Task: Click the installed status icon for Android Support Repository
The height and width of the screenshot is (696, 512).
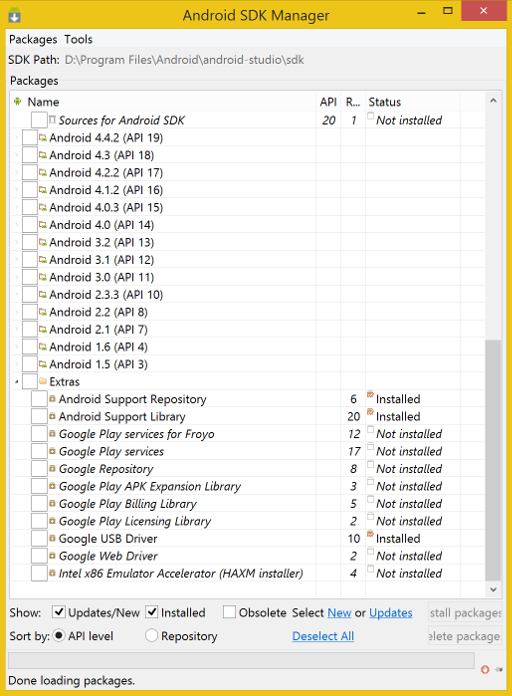Action: [x=370, y=395]
